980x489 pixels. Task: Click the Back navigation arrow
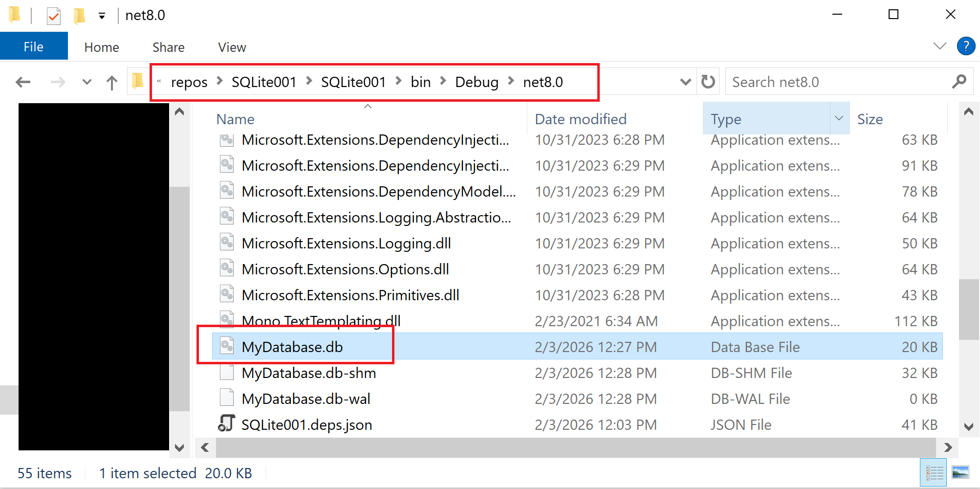[23, 82]
